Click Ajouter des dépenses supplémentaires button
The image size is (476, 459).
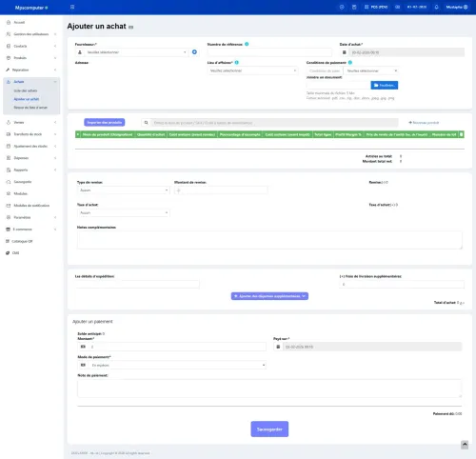pyautogui.click(x=269, y=296)
